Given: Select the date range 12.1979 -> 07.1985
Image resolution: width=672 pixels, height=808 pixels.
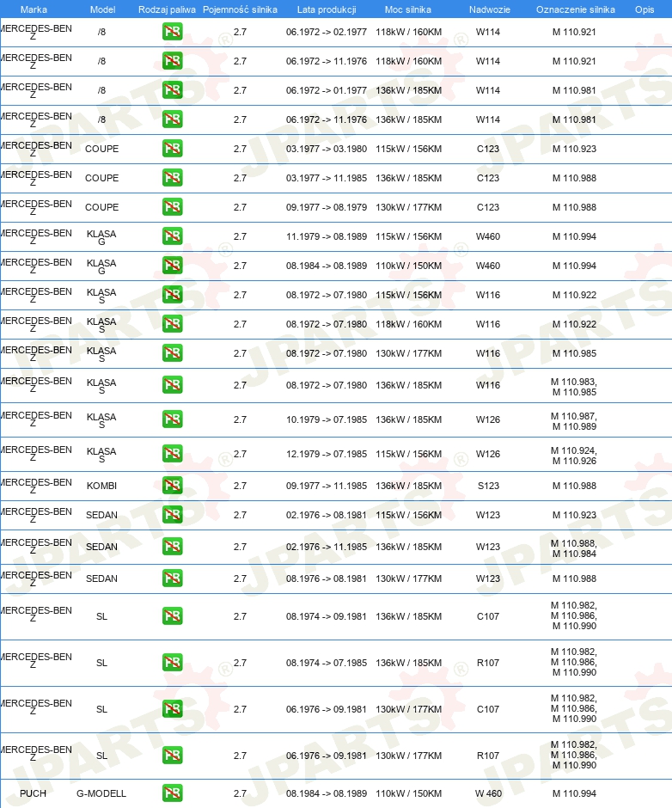Looking at the screenshot, I should tap(327, 454).
